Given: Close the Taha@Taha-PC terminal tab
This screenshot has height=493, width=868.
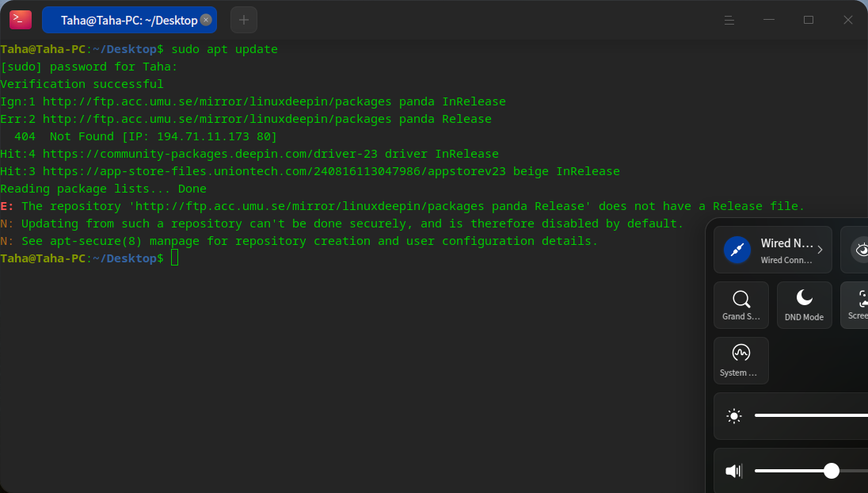Looking at the screenshot, I should tap(206, 20).
